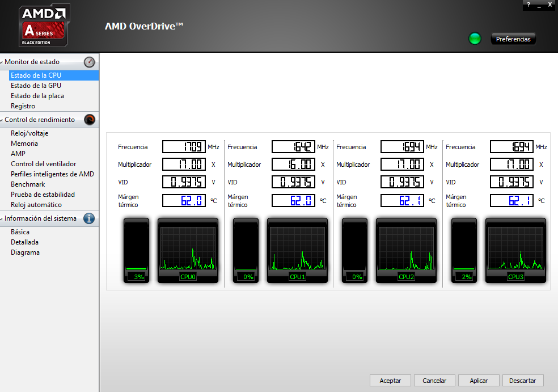Go to Reloj/voltaje settings

tap(29, 133)
